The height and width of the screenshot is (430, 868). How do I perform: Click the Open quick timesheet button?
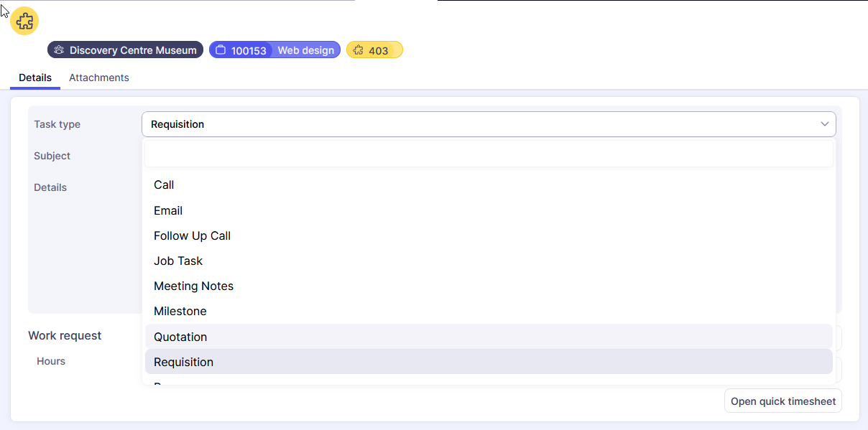point(782,401)
